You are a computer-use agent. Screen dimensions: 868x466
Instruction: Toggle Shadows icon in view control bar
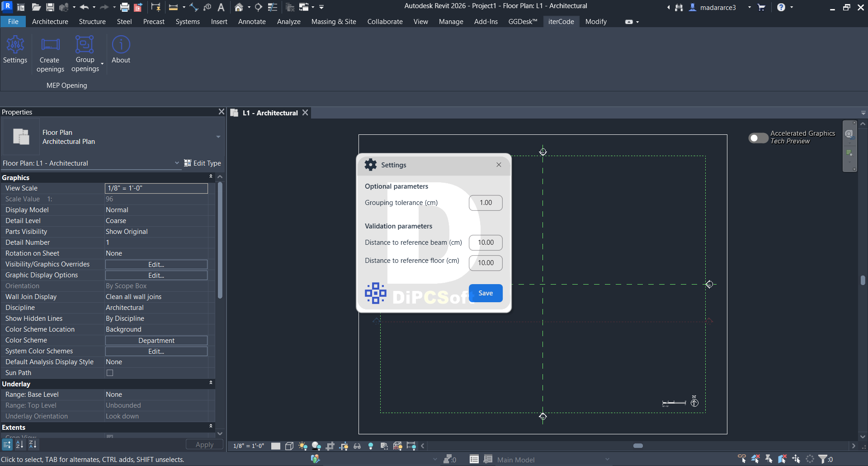(316, 446)
